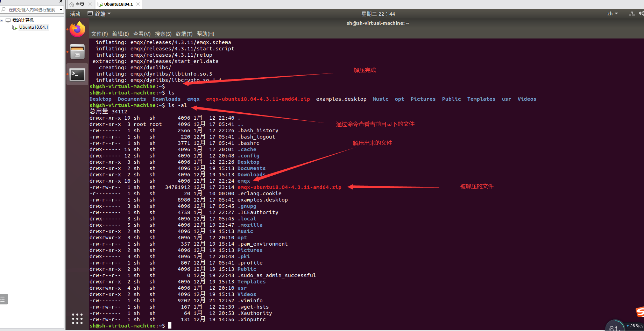Click the last terminal prompt cursor
Viewport: 644px width, 331px height.
tap(170, 326)
